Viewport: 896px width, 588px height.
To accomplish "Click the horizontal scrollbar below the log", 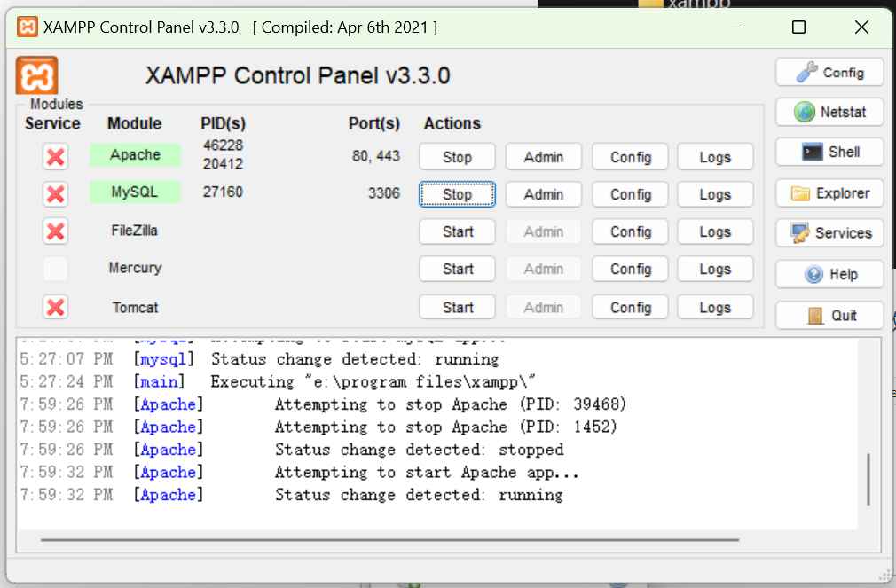I will [389, 539].
